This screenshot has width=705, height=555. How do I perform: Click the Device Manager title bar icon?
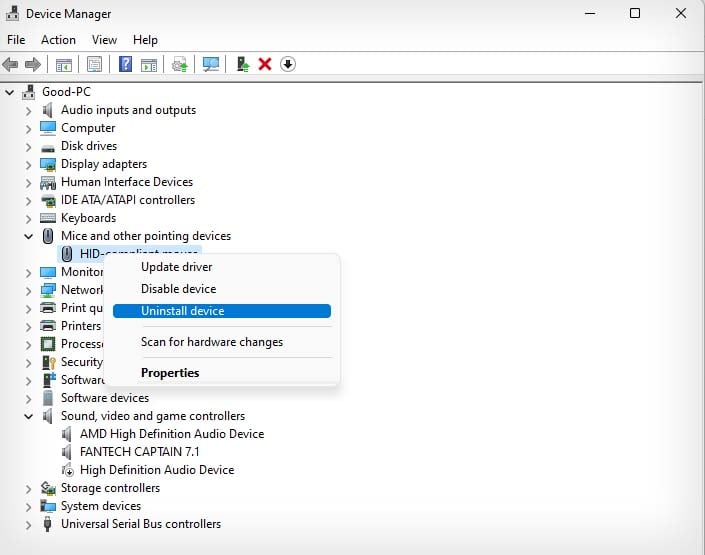(13, 13)
